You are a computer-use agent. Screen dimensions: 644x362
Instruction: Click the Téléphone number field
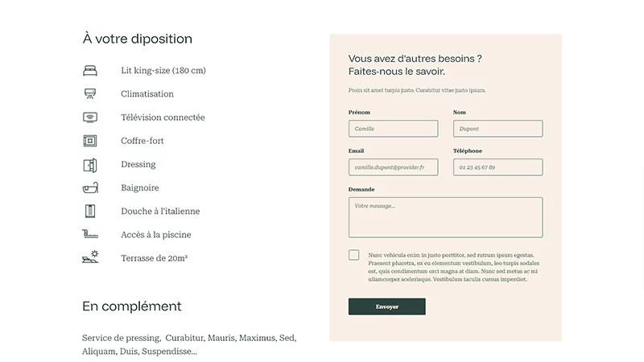point(497,167)
